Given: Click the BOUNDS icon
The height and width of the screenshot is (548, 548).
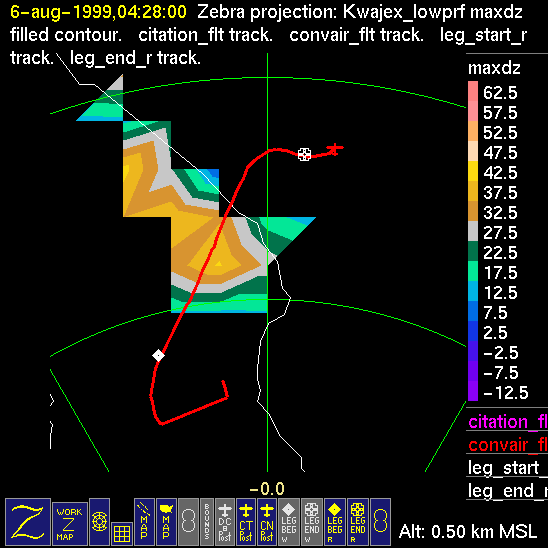Looking at the screenshot, I should 207,522.
